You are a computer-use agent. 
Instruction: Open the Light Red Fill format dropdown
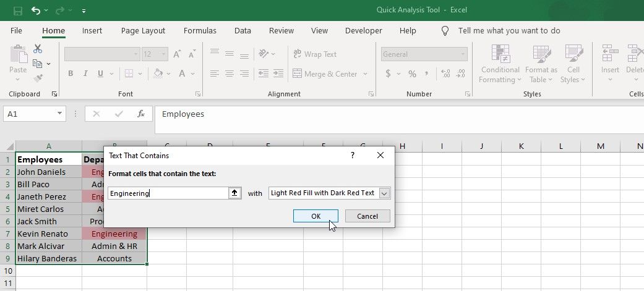pos(384,193)
